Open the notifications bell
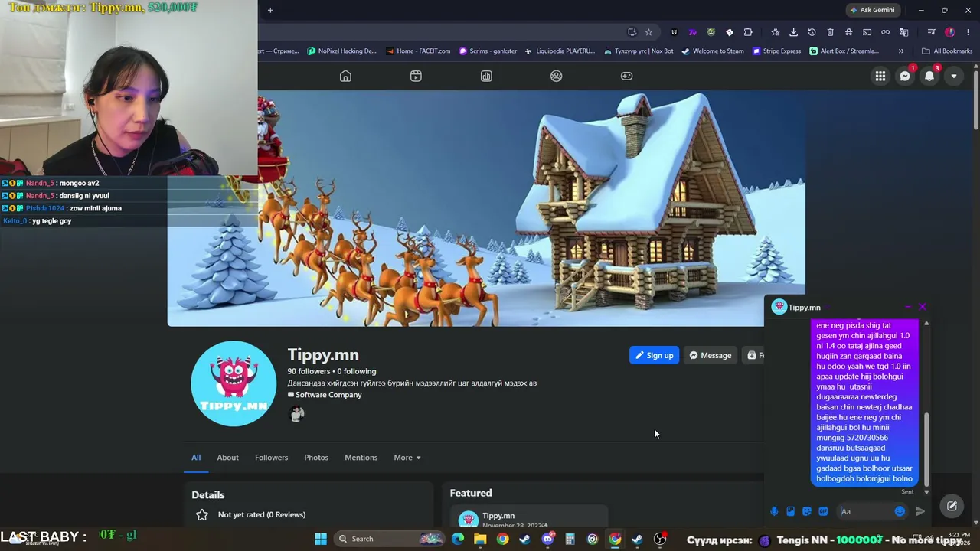980x551 pixels. pos(929,76)
